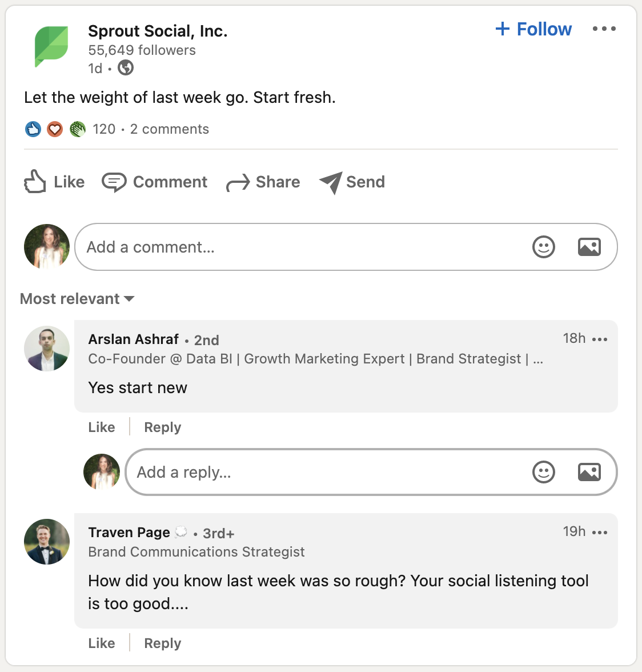View the 2 comments count link
The width and height of the screenshot is (642, 672).
pyautogui.click(x=169, y=129)
